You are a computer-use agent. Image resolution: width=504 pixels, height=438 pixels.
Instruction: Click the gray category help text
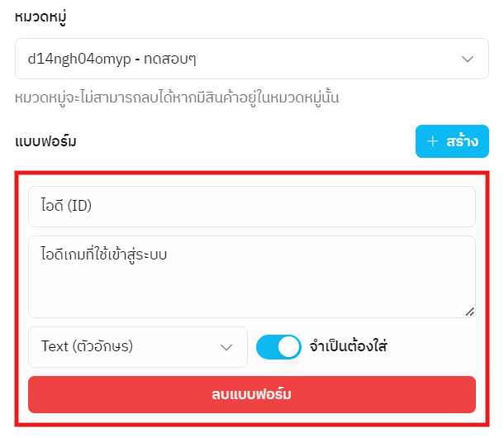click(178, 98)
